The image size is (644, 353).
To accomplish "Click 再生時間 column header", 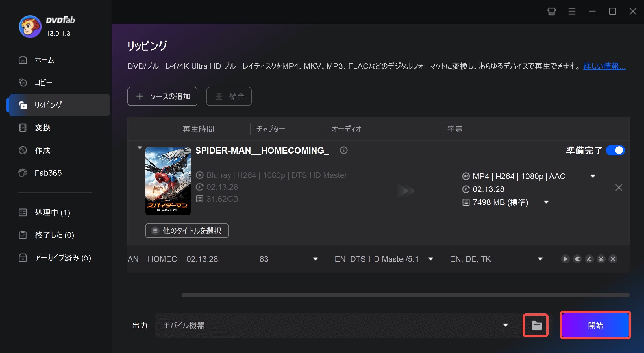I will 199,129.
